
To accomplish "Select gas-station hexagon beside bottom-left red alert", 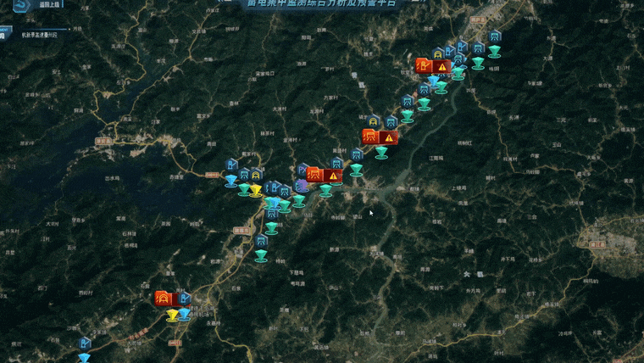I will click(184, 299).
